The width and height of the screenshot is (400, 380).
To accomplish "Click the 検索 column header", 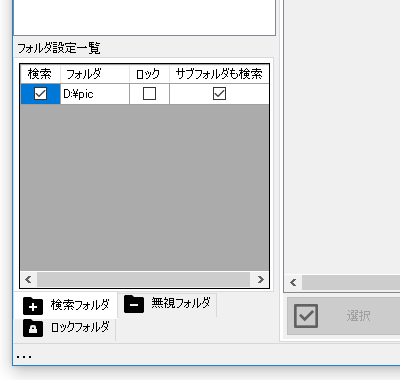I will [40, 74].
